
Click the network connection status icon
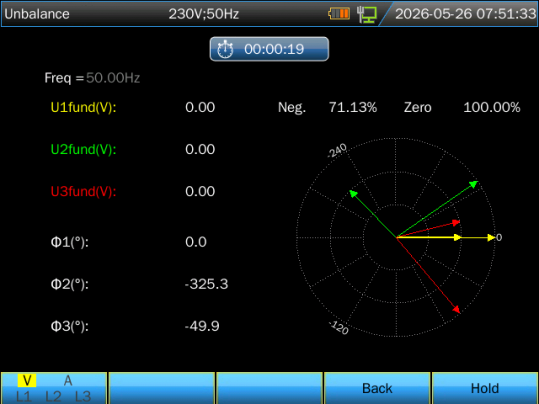[x=366, y=14]
